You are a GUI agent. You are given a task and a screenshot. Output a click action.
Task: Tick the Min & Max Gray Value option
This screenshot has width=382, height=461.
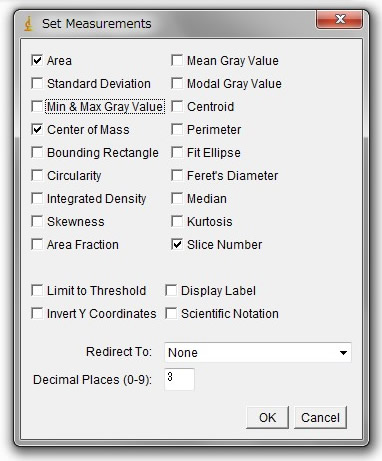click(x=37, y=107)
